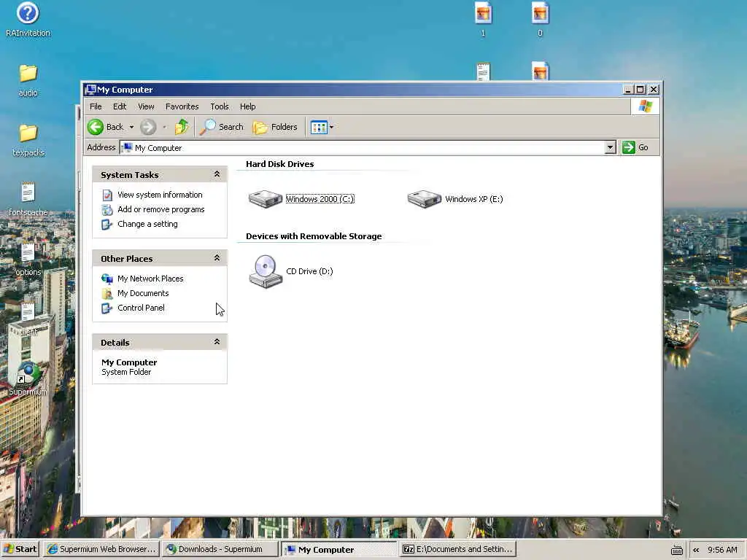Switch to 7-Zip E:\Documents taskbar button
The height and width of the screenshot is (560, 747).
tap(458, 550)
